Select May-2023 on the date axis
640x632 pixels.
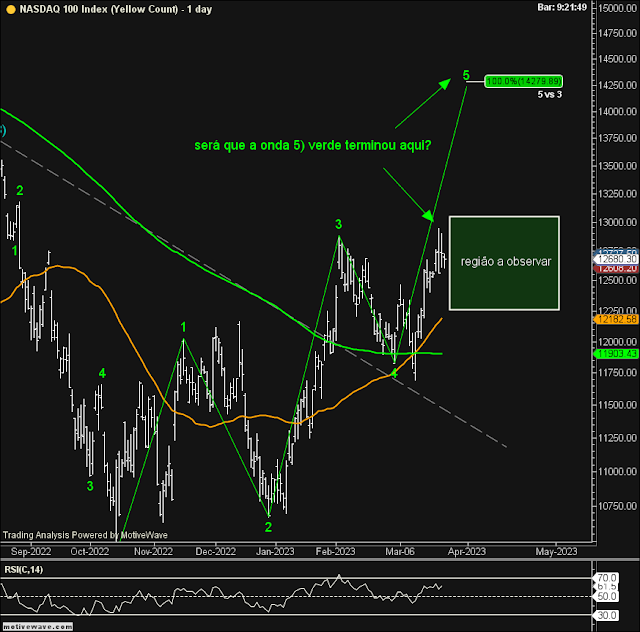click(556, 552)
